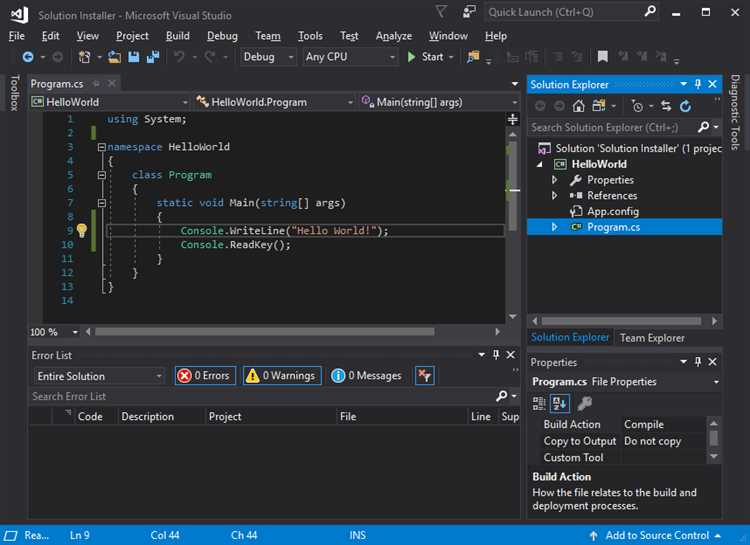Screen dimensions: 750x545
Task: Click the lightbulb quick actions icon
Action: [x=82, y=231]
